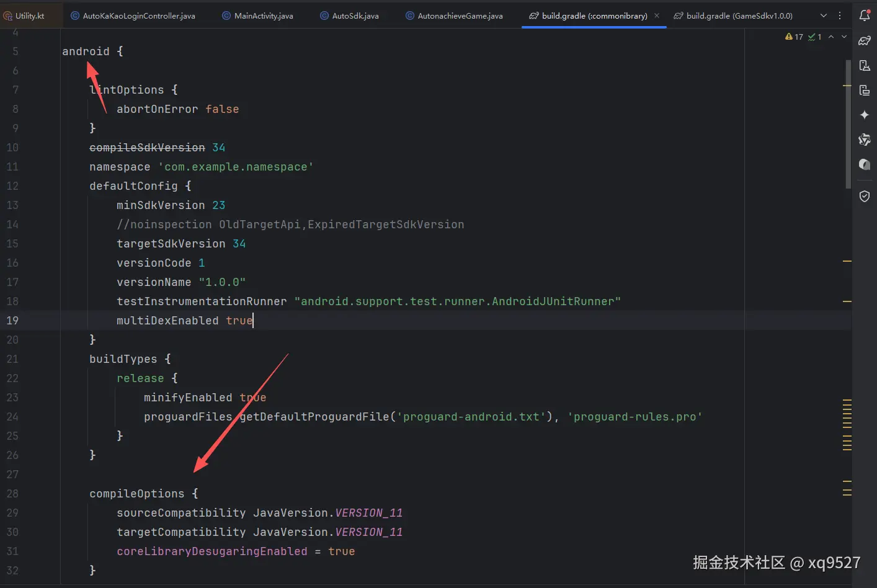Image resolution: width=877 pixels, height=588 pixels.
Task: Click the 'com.example.namespace' string
Action: 236,167
